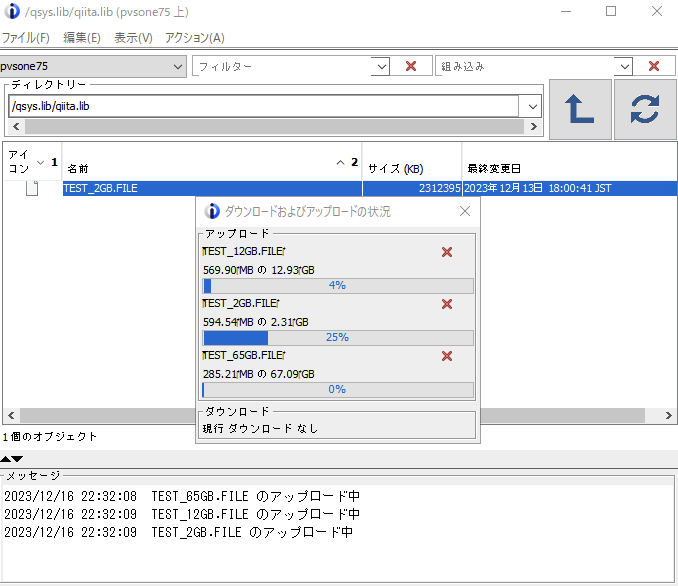Click the date 2023年12月13日 18:00:41 JST

(x=537, y=188)
